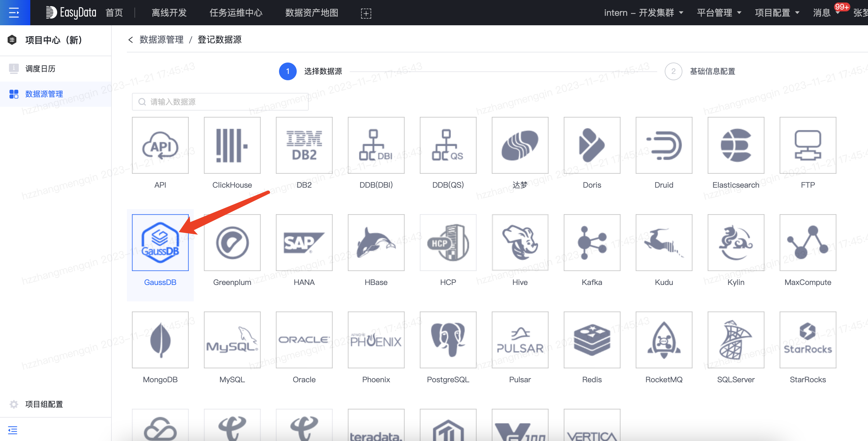Collapse the sidebar using bottom icon
868x441 pixels.
click(x=12, y=430)
